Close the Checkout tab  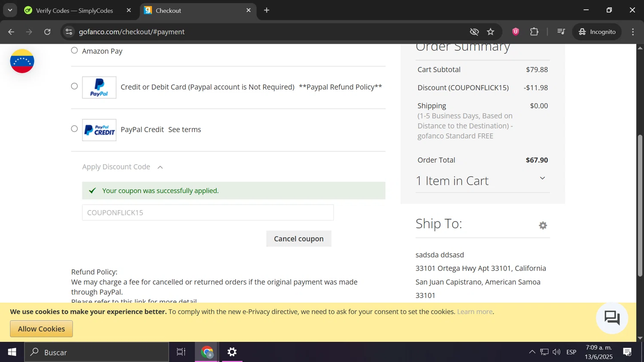point(249,10)
